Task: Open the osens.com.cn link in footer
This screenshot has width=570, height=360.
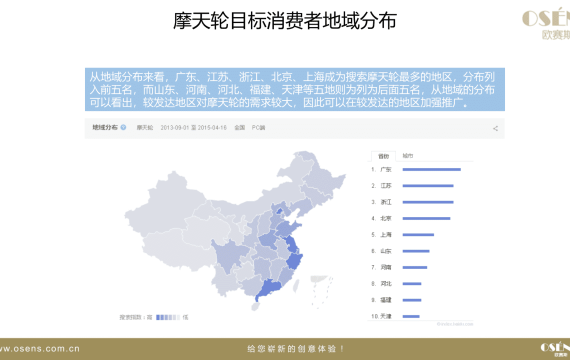Action: pos(39,349)
